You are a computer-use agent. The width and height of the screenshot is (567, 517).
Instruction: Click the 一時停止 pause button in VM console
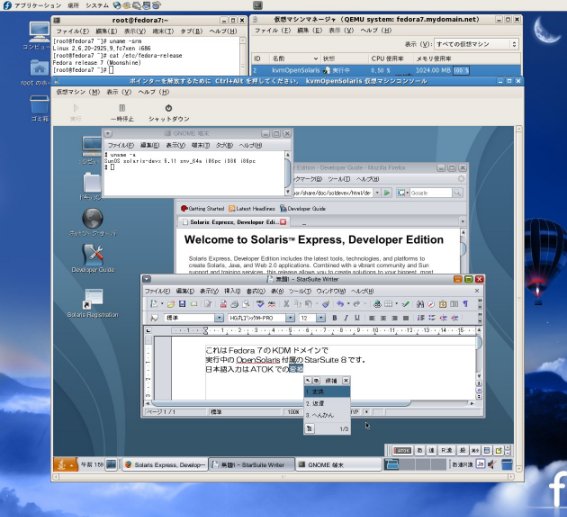pos(122,113)
